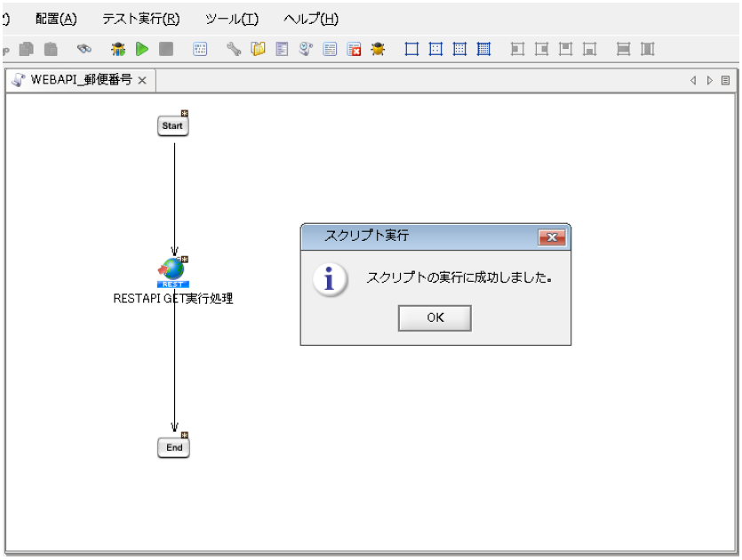The width and height of the screenshot is (742, 560).
Task: Click the paste clipboard icon in toolbar
Action: [x=52, y=50]
